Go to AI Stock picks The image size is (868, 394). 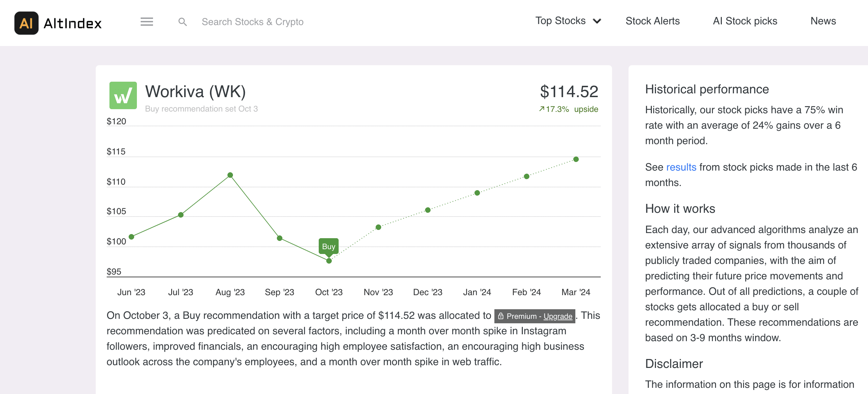745,21
